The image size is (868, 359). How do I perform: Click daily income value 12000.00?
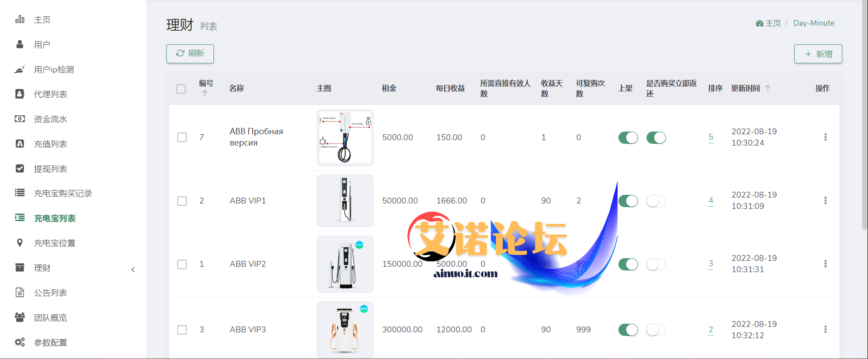click(454, 330)
